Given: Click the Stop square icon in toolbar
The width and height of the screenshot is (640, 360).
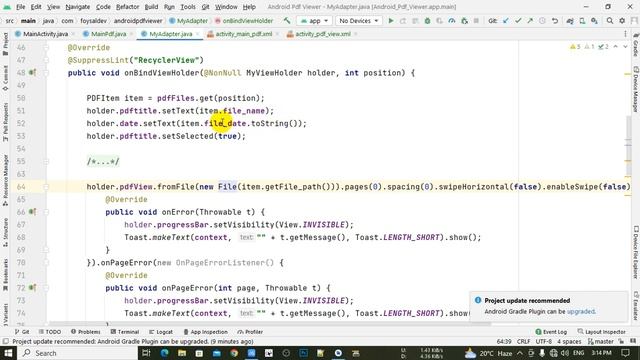Looking at the screenshot, I should (476, 20).
